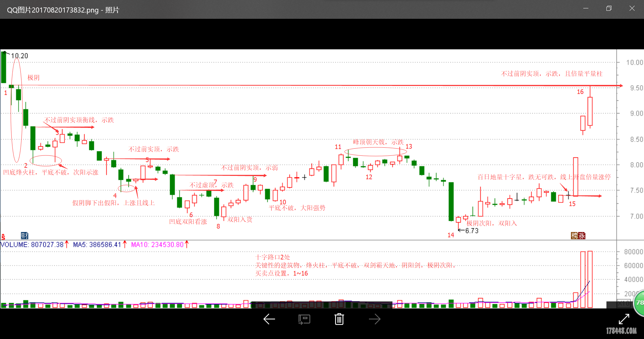Click the 8.50 price axis label
Image resolution: width=644 pixels, height=339 pixels.
coord(636,139)
